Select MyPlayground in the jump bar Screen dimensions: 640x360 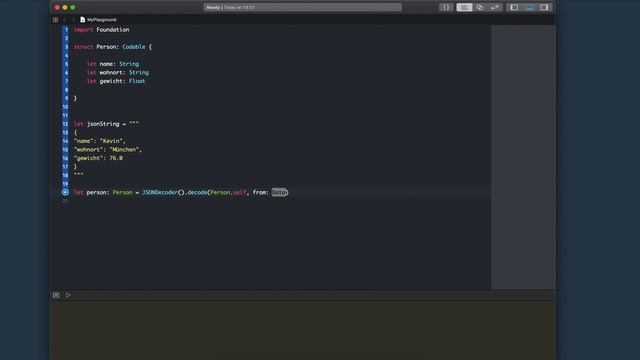coord(102,20)
